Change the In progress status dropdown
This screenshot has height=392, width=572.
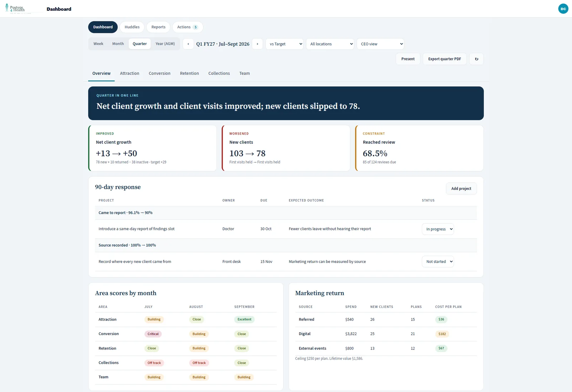(x=438, y=229)
